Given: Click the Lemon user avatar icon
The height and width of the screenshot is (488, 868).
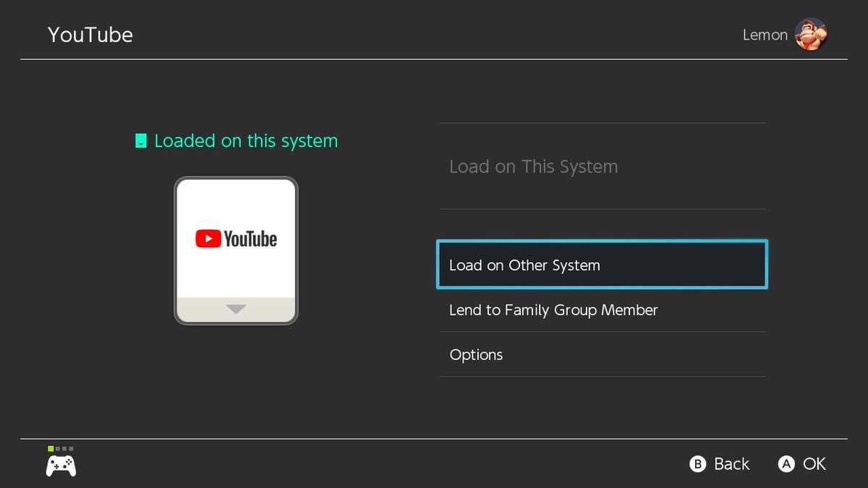Looking at the screenshot, I should (x=811, y=34).
